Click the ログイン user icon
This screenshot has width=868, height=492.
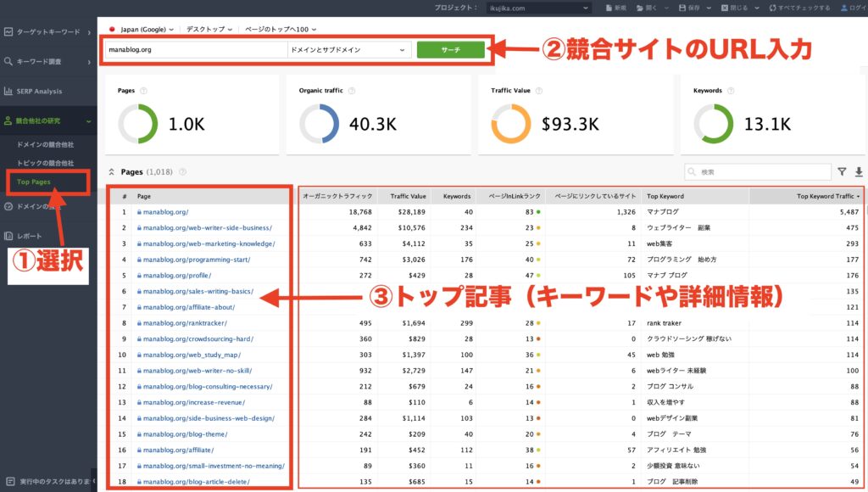pos(844,8)
